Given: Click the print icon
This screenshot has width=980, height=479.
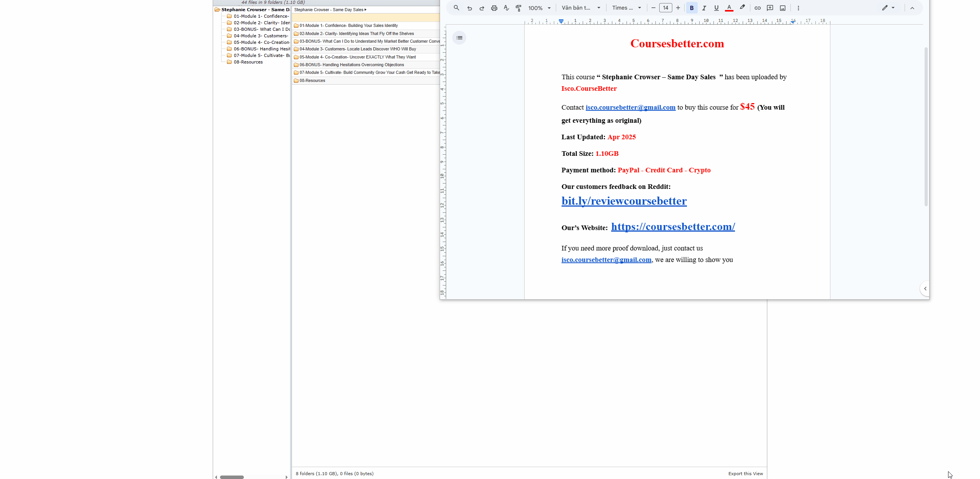Looking at the screenshot, I should click(x=494, y=8).
